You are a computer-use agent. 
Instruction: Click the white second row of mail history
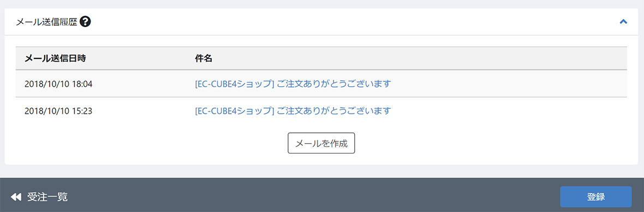pyautogui.click(x=321, y=110)
